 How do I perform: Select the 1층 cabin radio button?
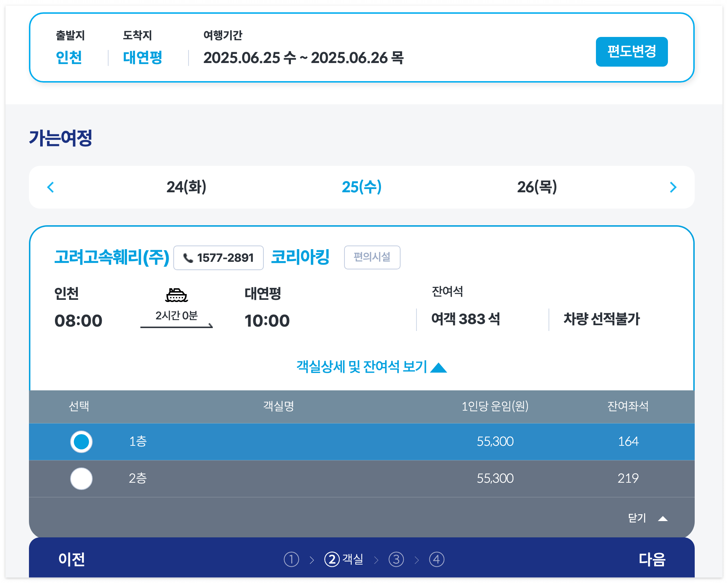(x=81, y=442)
